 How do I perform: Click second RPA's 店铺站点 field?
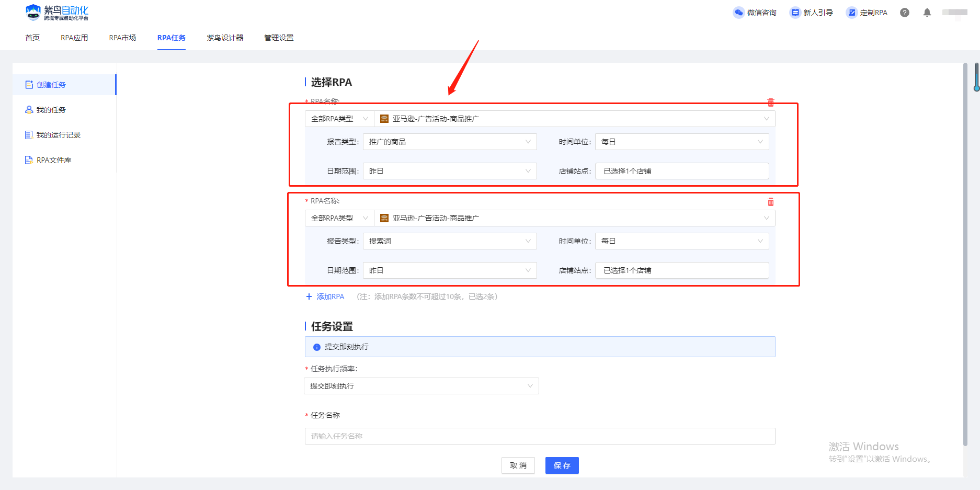point(682,270)
